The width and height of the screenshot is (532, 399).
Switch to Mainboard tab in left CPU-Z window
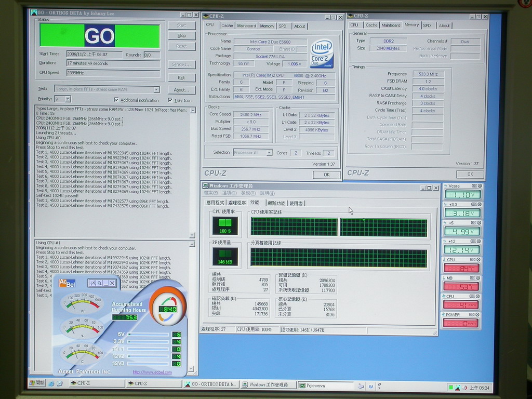(246, 26)
